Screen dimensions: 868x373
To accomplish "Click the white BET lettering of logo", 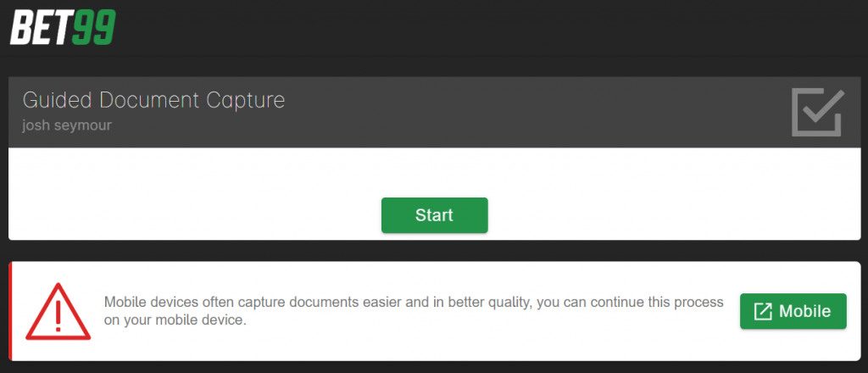I will click(x=41, y=28).
